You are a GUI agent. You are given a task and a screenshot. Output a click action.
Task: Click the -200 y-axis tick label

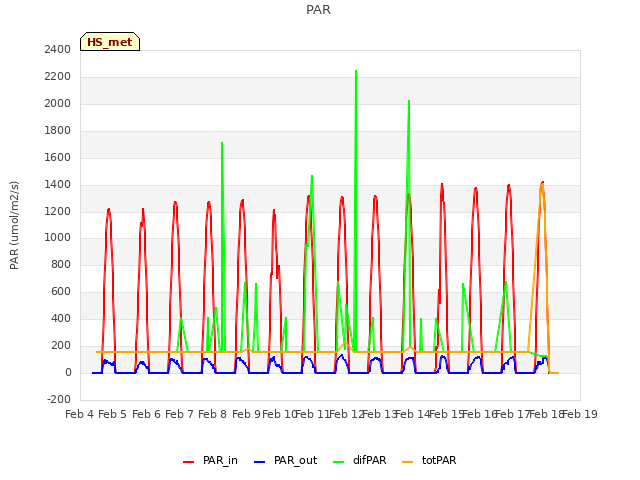click(x=59, y=399)
